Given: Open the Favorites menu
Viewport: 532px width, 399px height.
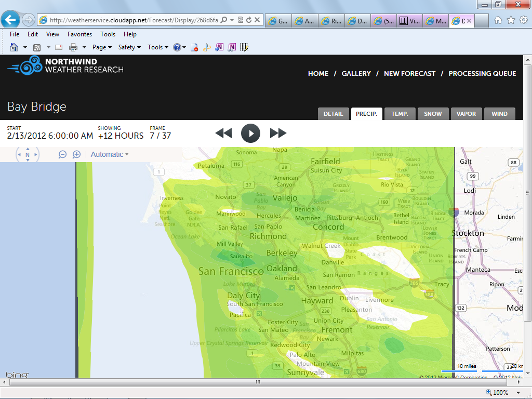Looking at the screenshot, I should tap(79, 34).
